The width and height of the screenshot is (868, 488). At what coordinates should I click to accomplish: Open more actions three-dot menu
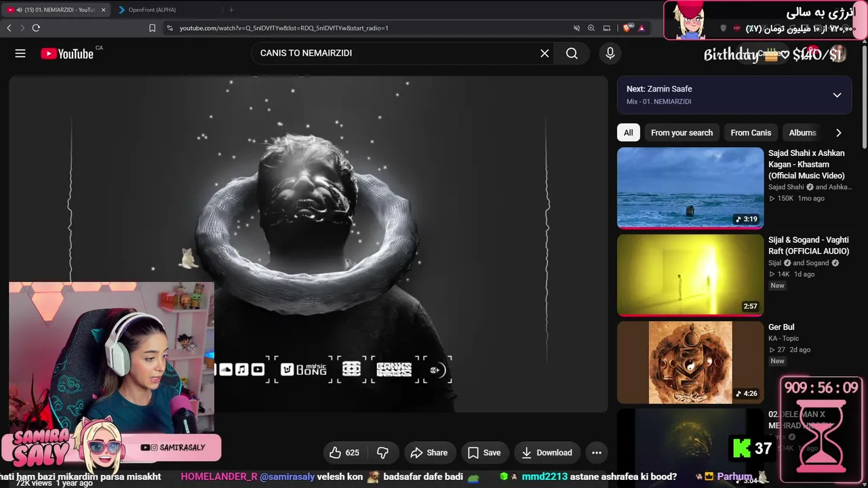[597, 453]
